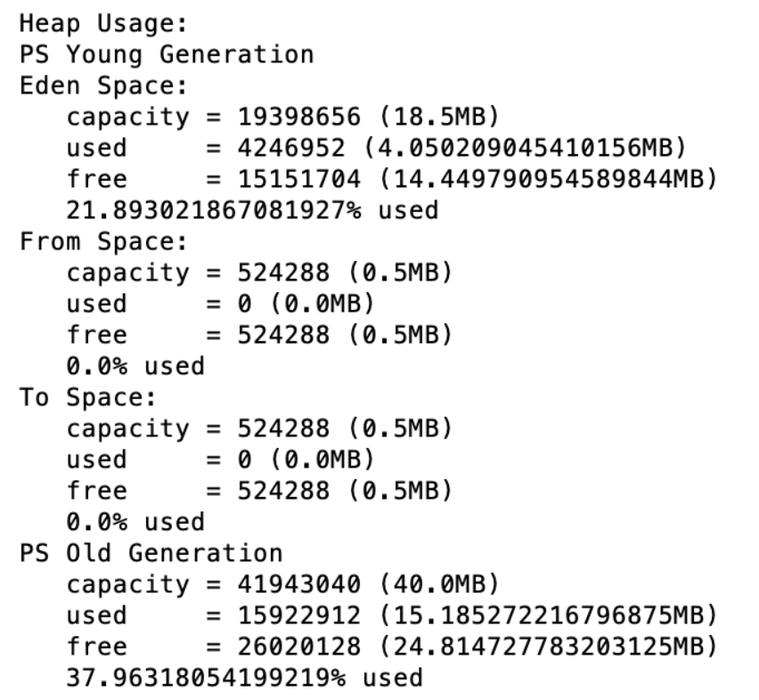
Task: Click To Space capacity 524288 line
Action: click(x=259, y=429)
